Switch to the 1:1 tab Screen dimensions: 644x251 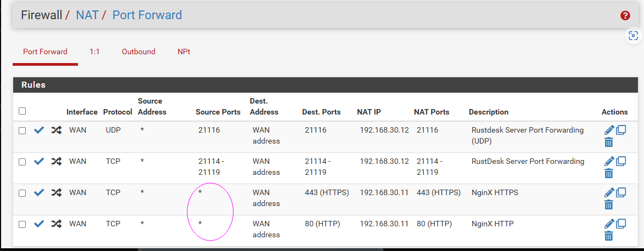tap(94, 52)
